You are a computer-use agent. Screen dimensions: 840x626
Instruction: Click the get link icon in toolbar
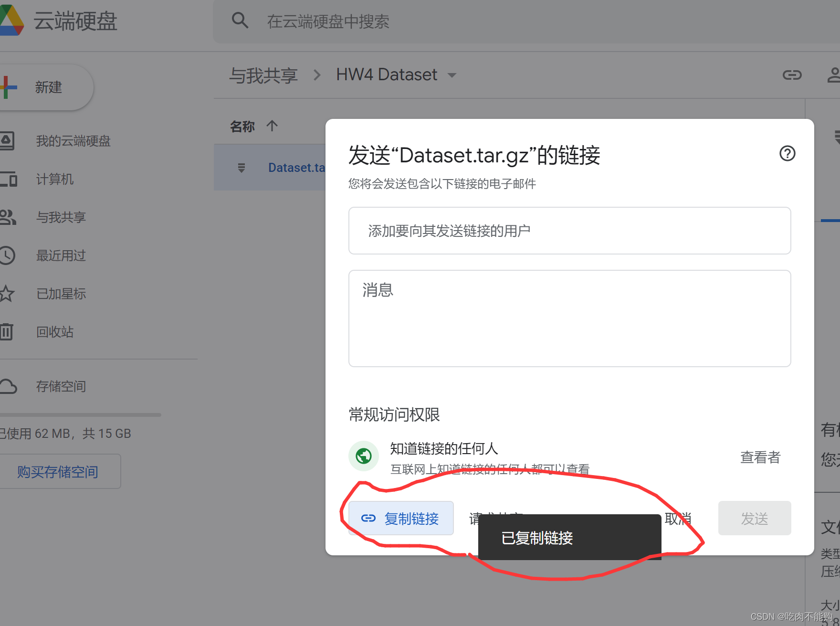click(792, 75)
